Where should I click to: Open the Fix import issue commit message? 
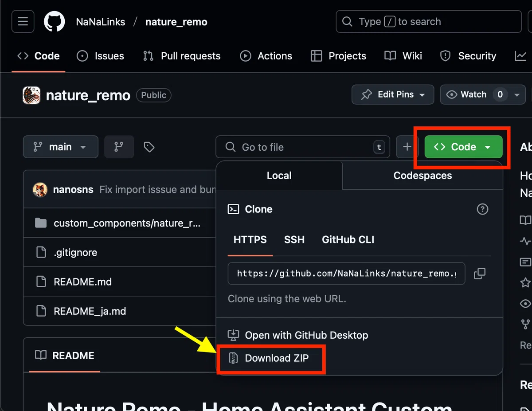click(157, 190)
